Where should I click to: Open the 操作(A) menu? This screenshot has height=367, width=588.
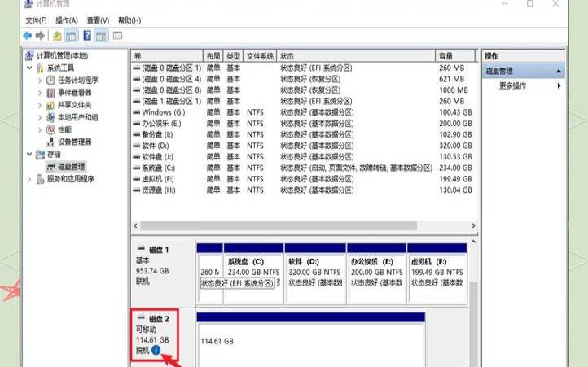(x=67, y=20)
